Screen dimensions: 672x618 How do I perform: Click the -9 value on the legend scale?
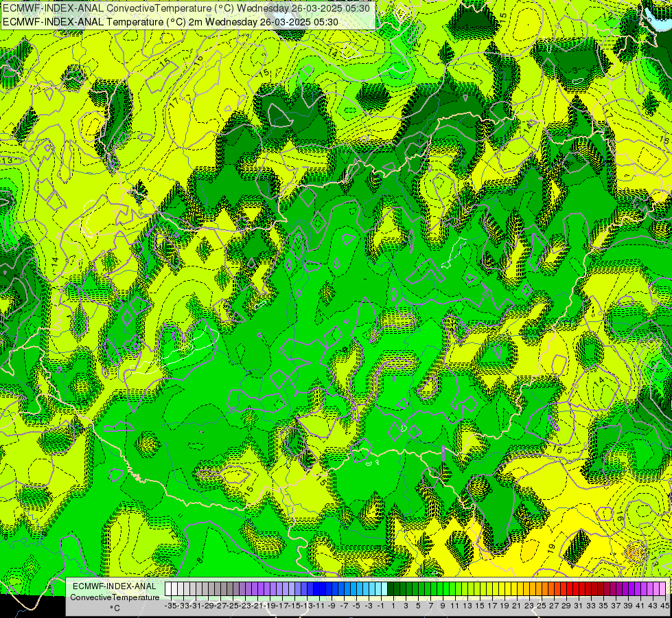point(332,606)
